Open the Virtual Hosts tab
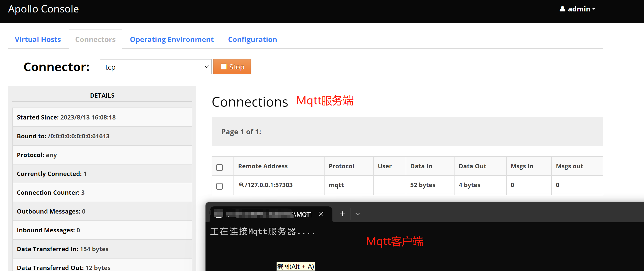644x271 pixels. coord(38,39)
